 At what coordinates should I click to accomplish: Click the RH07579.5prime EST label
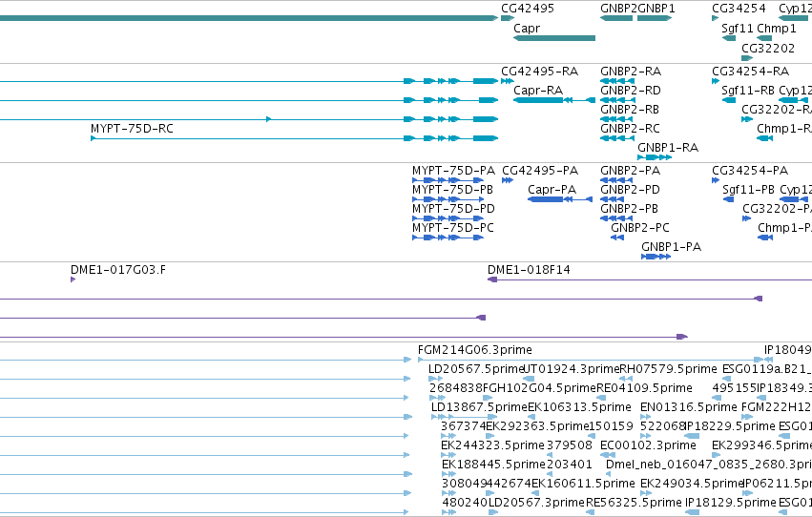pos(669,369)
